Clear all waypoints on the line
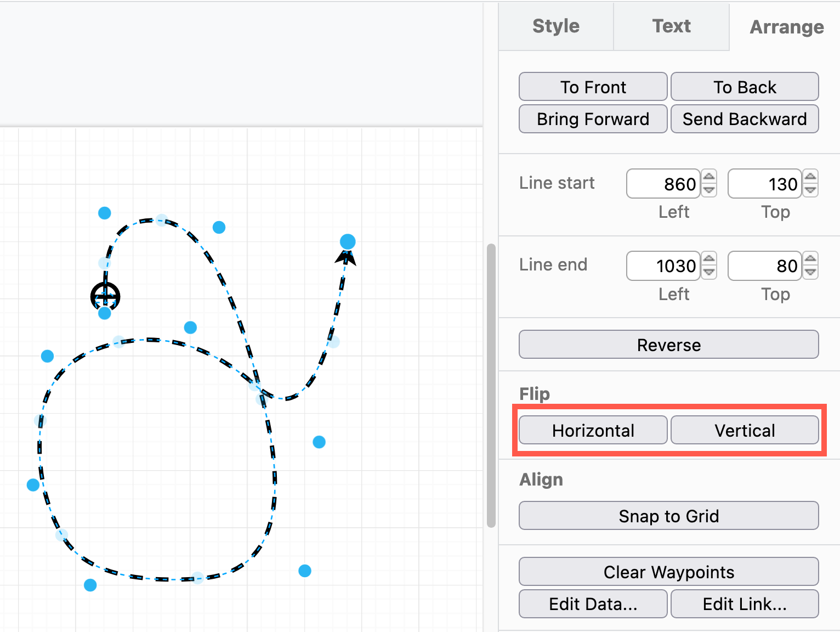840x632 pixels. 668,572
